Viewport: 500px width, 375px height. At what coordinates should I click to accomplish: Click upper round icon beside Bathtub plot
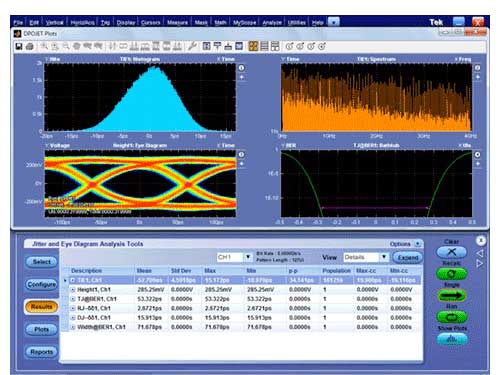477,155
